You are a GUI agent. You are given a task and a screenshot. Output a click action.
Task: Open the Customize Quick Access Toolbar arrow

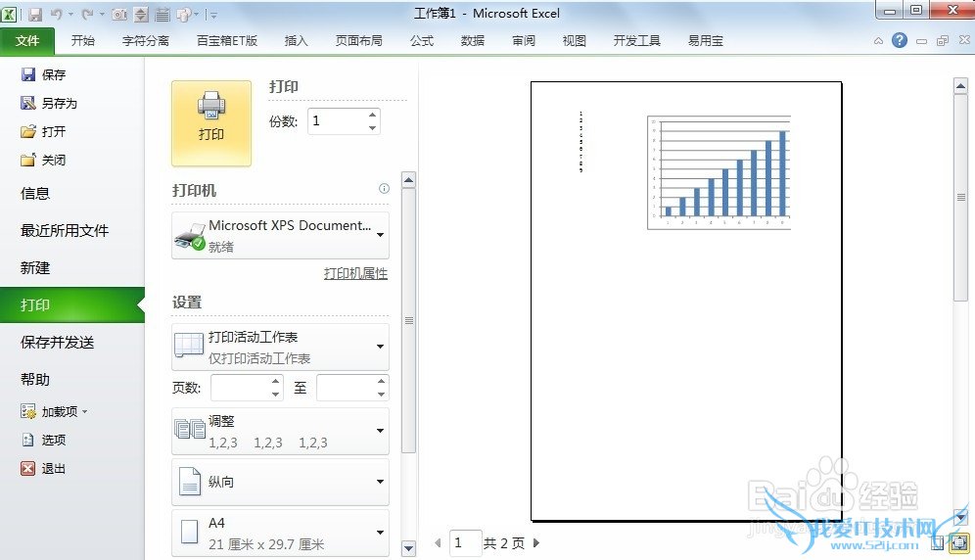(213, 15)
